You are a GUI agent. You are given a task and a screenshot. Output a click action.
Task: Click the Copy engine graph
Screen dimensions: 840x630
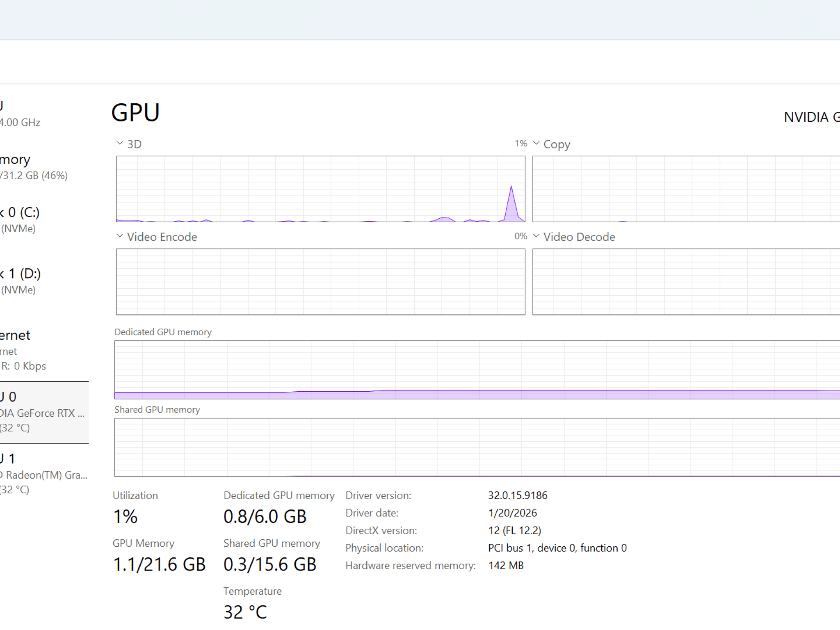686,189
